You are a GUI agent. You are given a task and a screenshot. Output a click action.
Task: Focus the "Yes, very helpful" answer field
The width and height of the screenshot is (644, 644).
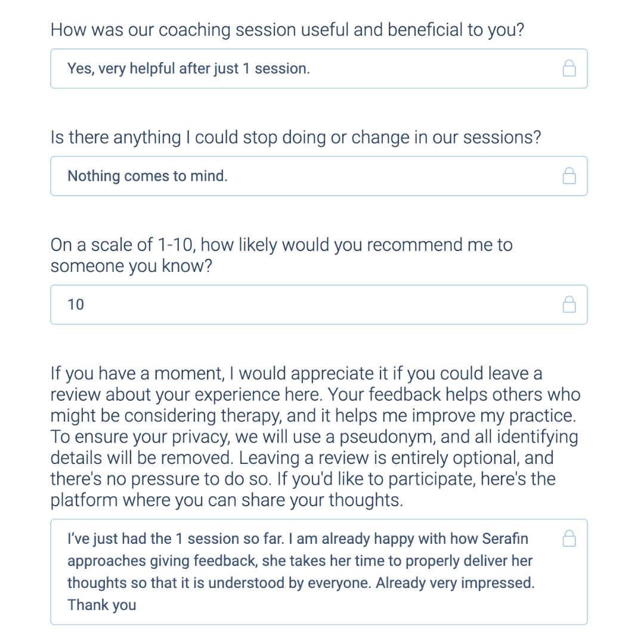tap(318, 69)
